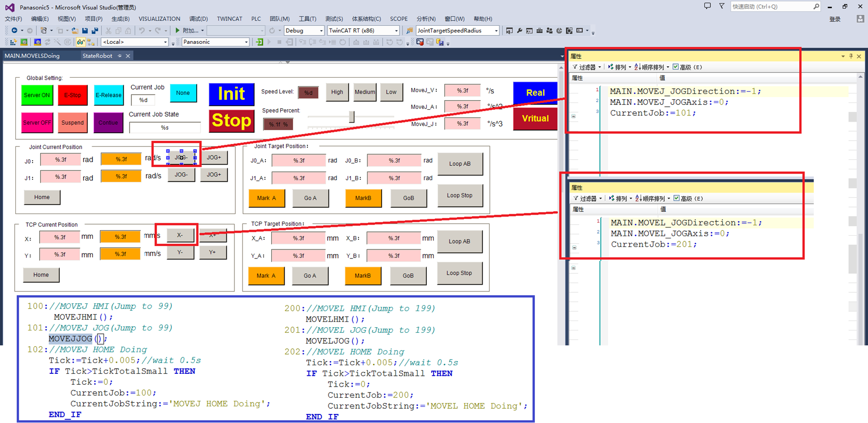868x423 pixels.
Task: Toggle the 高级 checkbox in lower properties panel
Action: pyautogui.click(x=677, y=198)
